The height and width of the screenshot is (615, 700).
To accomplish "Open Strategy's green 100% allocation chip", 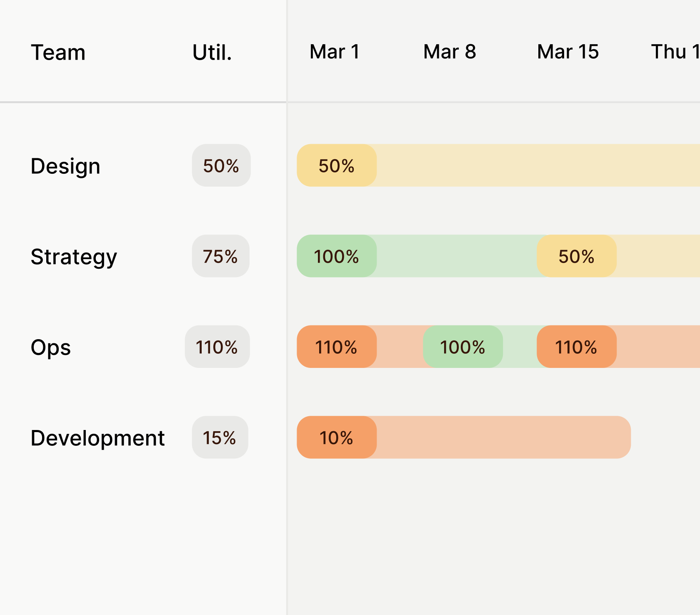I will point(336,256).
